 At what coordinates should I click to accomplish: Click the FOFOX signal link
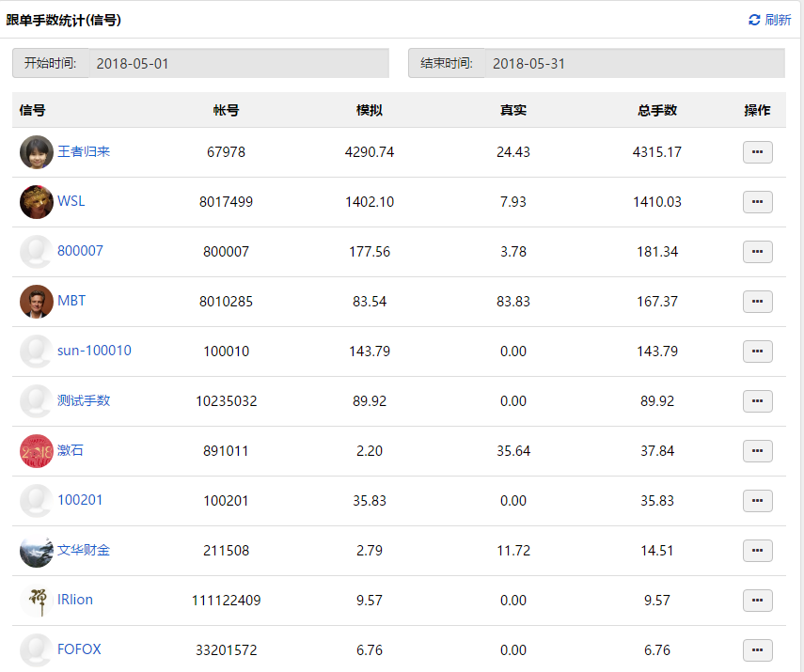(79, 649)
